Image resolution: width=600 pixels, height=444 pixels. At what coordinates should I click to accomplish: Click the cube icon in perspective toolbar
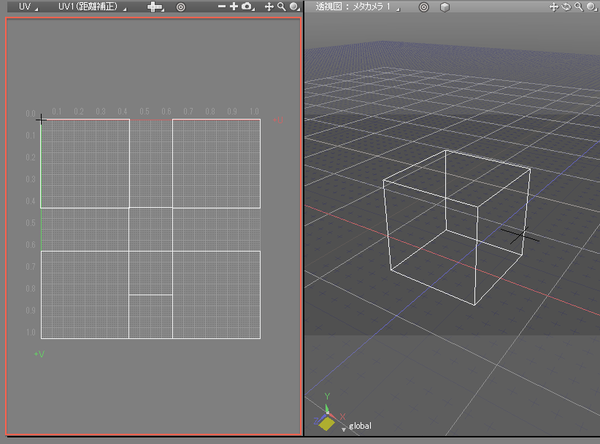(x=445, y=7)
